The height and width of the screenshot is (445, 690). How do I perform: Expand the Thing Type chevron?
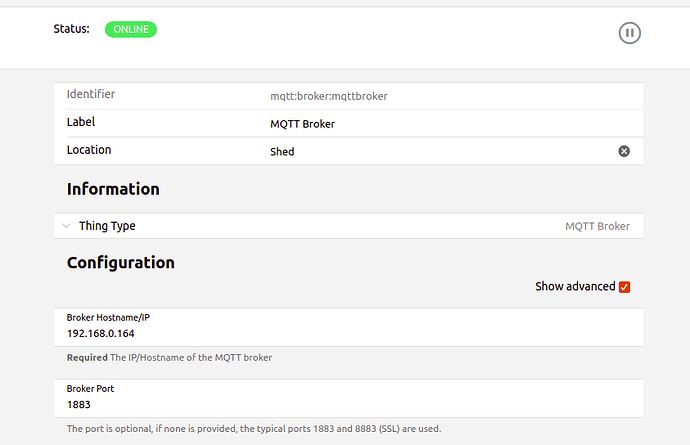point(66,226)
